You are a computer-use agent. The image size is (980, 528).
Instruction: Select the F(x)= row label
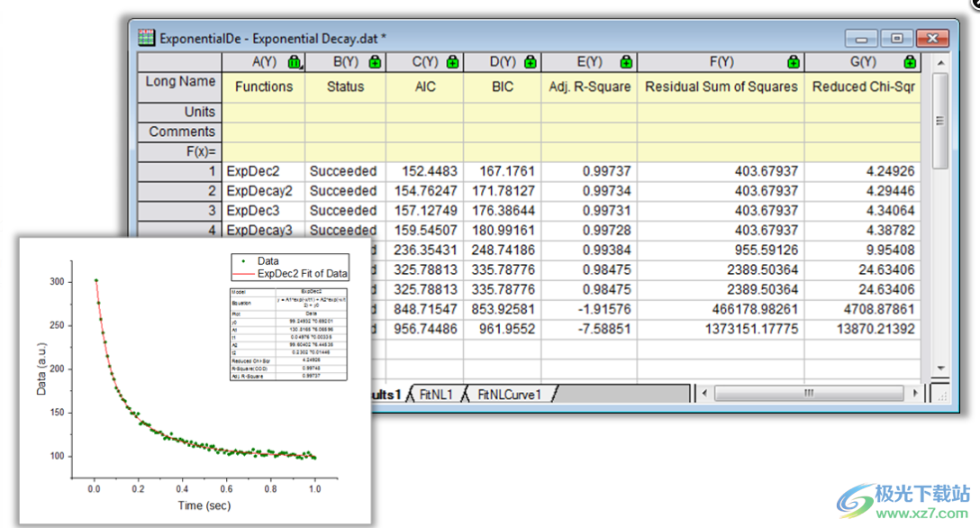coord(180,152)
